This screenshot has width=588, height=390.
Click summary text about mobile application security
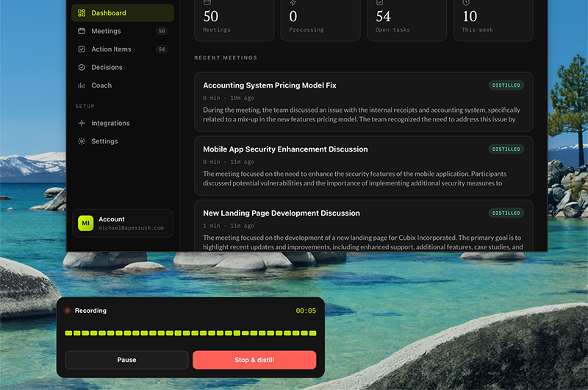[355, 178]
